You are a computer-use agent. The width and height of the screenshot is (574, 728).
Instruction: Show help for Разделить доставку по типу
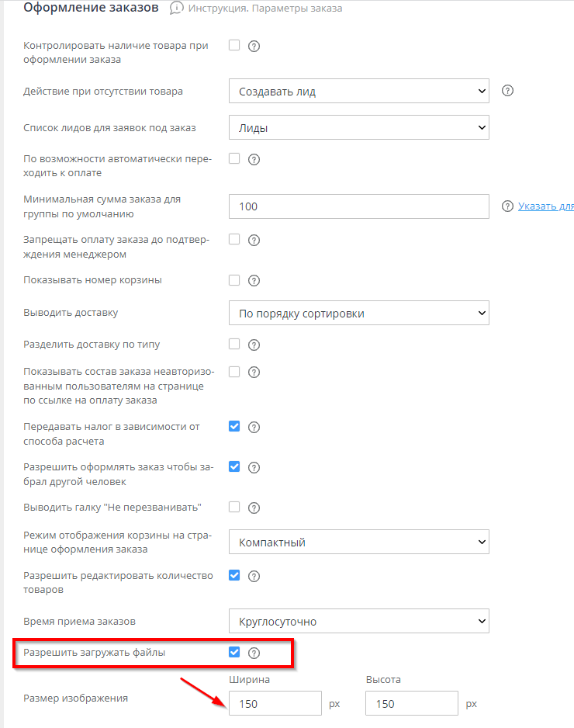point(254,345)
